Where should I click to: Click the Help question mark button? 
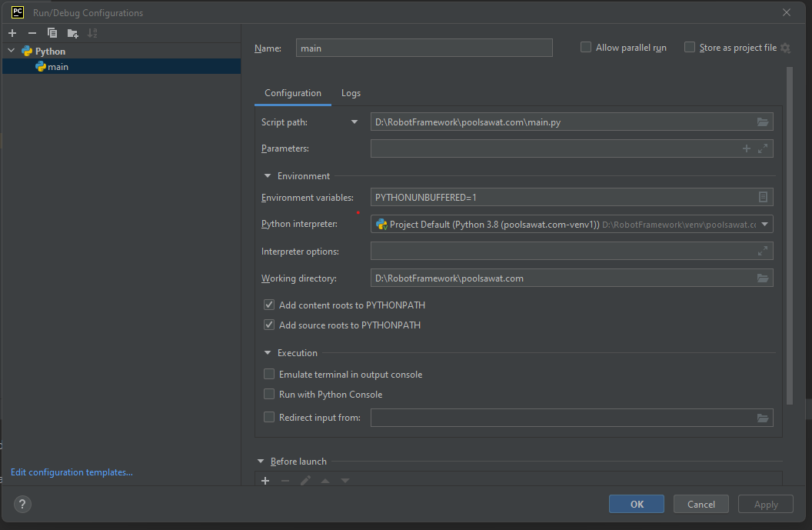[x=22, y=505]
